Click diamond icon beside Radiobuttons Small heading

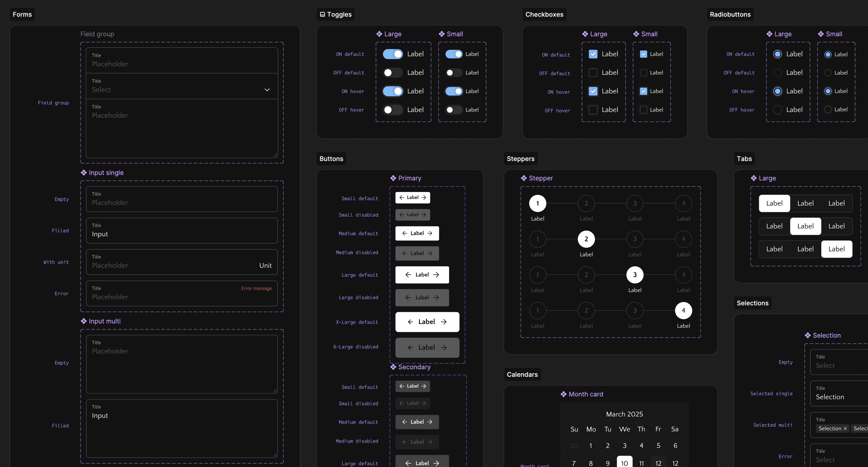point(821,34)
